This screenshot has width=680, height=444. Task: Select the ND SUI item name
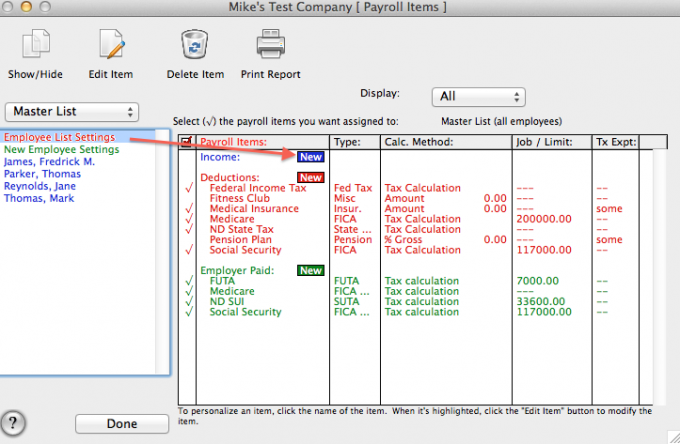click(227, 302)
